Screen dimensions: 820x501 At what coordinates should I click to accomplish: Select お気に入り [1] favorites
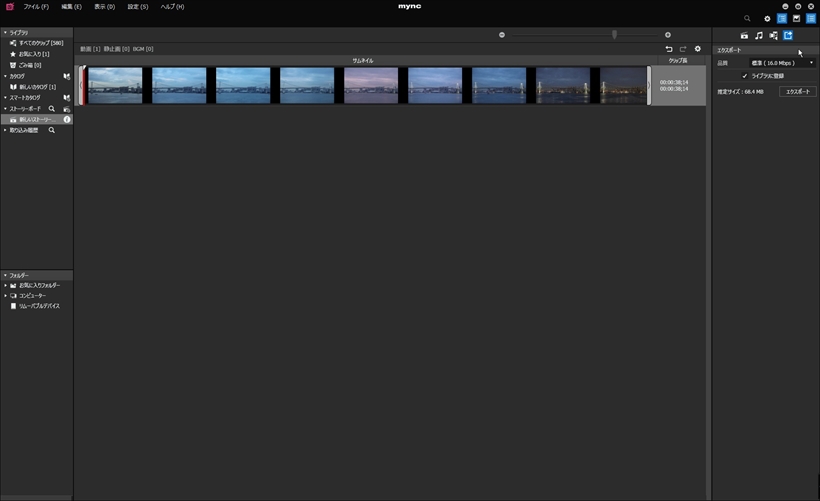(x=34, y=54)
